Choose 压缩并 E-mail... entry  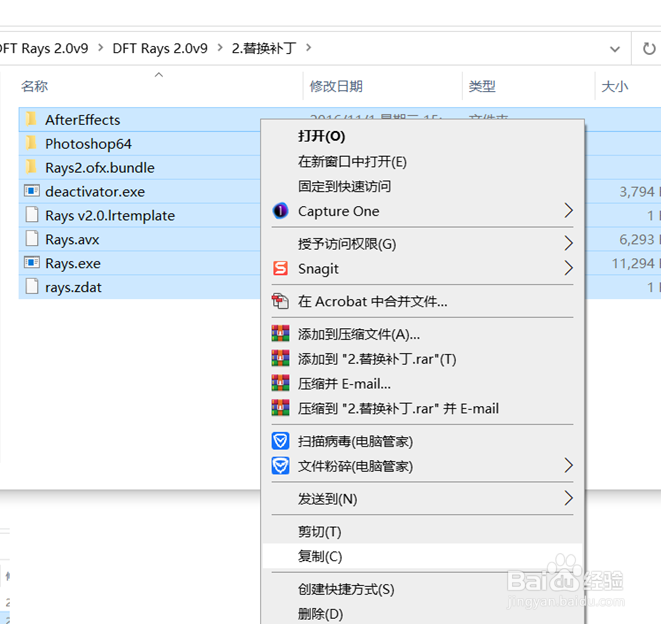(422, 383)
